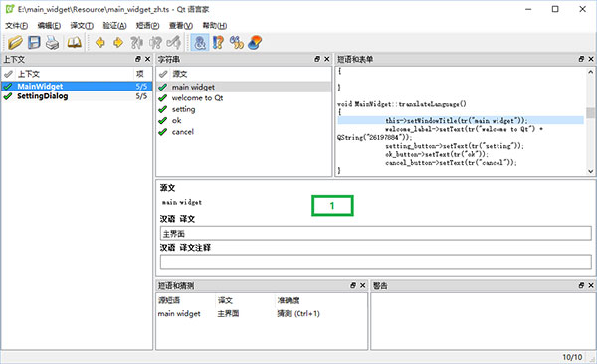Click the Save floppy disk icon
The height and width of the screenshot is (364, 597).
pyautogui.click(x=34, y=42)
